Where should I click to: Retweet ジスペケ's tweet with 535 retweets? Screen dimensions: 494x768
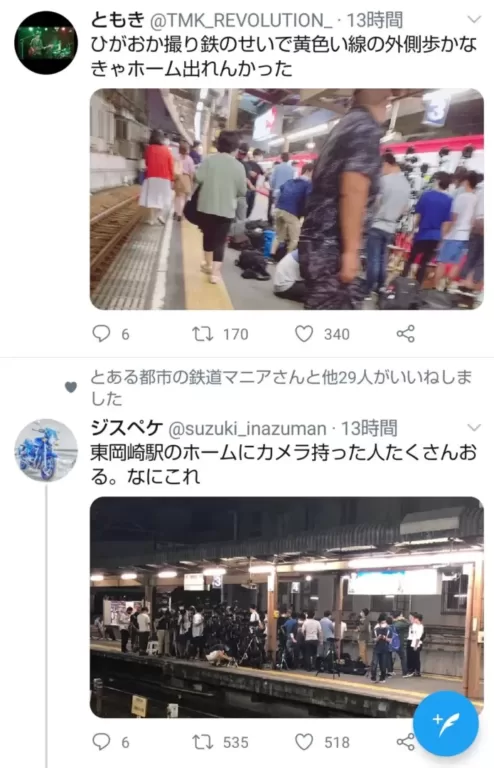pos(202,742)
